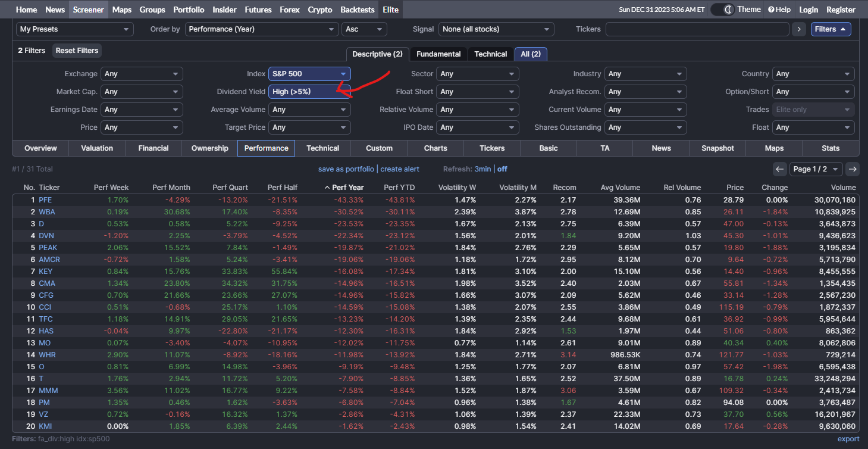
Task: Sort by Perf Year column header
Action: click(x=344, y=188)
